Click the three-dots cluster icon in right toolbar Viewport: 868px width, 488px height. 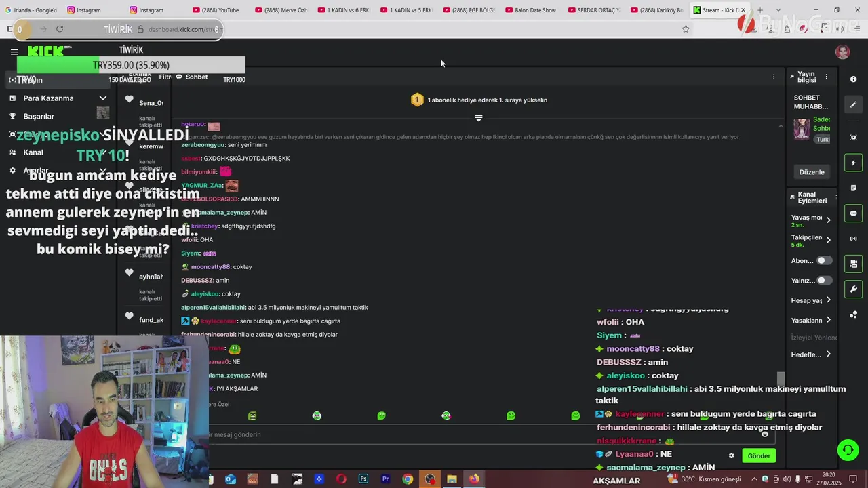coord(853,314)
